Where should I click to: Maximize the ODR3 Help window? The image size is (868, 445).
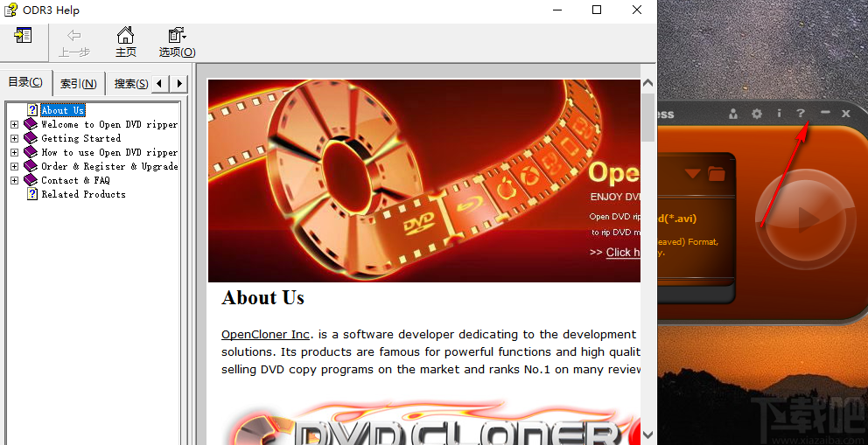[x=597, y=10]
